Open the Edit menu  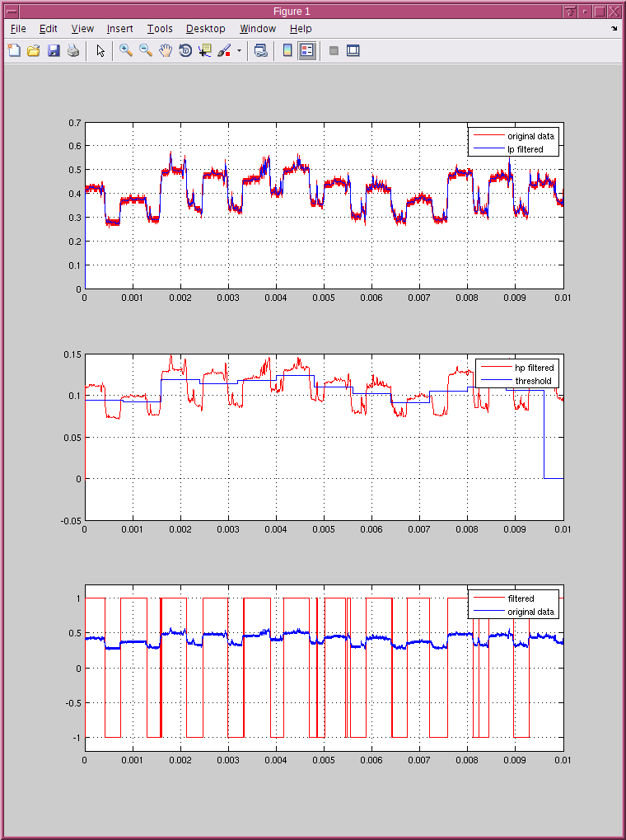click(49, 29)
